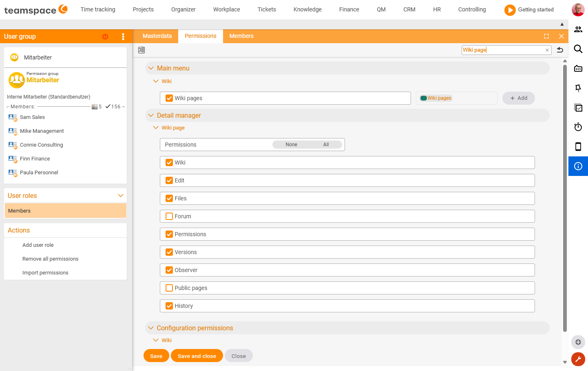588x371 pixels.
Task: Click the teamspace logo
Action: click(x=36, y=9)
